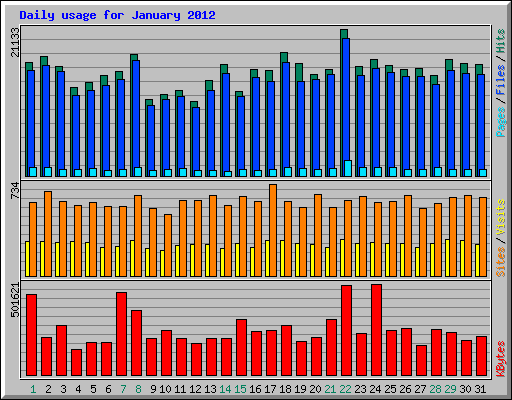Click the red KBytes bar for day 4
512x400 pixels.
[76, 363]
